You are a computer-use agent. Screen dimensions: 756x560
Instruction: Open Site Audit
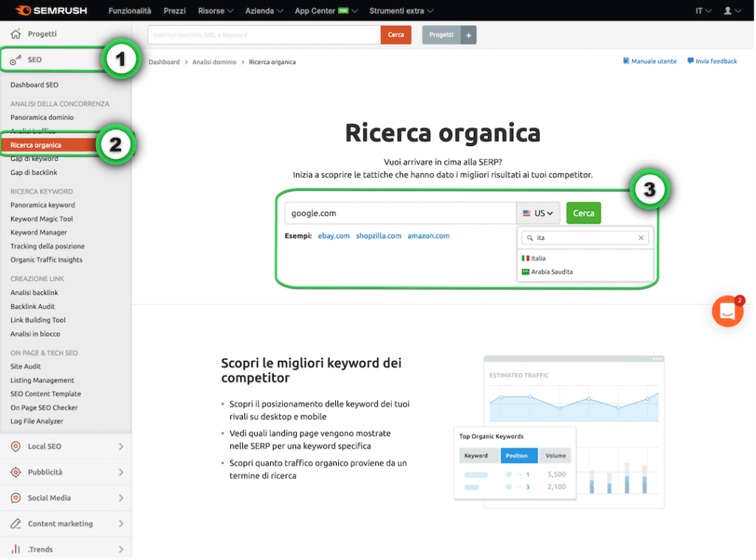pos(26,366)
